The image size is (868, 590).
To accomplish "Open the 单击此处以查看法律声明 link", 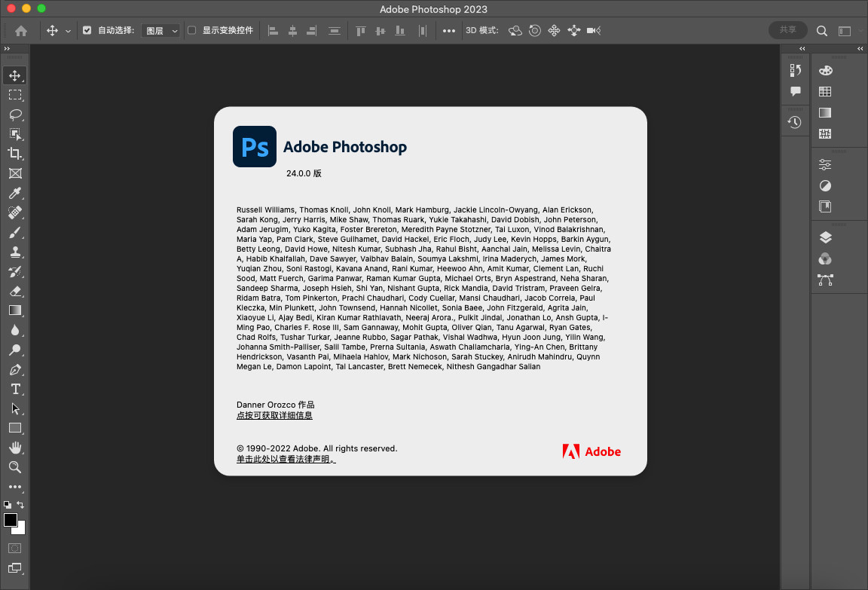I will tap(286, 459).
